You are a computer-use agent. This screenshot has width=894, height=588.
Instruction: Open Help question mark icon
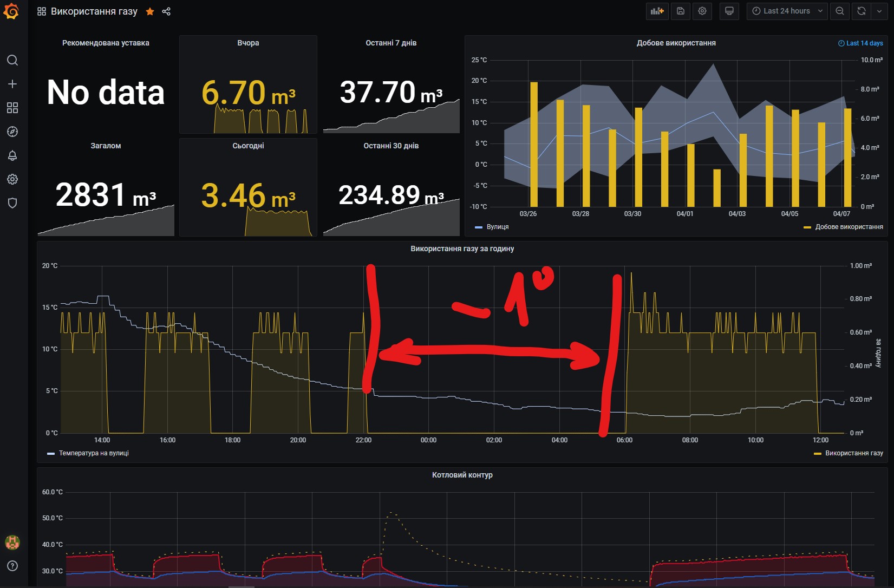pyautogui.click(x=12, y=566)
